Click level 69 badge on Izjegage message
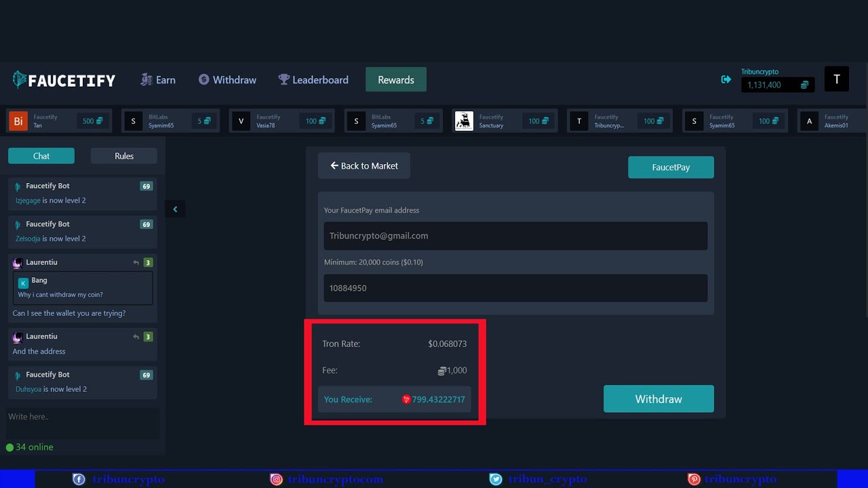Image resolution: width=868 pixels, height=488 pixels. (146, 186)
